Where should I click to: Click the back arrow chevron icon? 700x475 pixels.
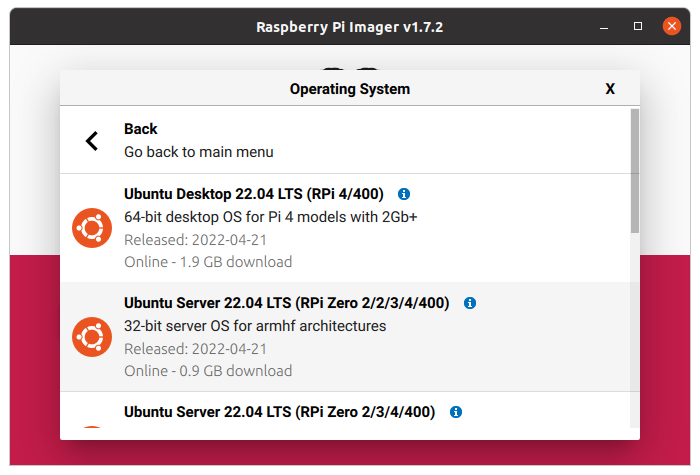(x=92, y=141)
